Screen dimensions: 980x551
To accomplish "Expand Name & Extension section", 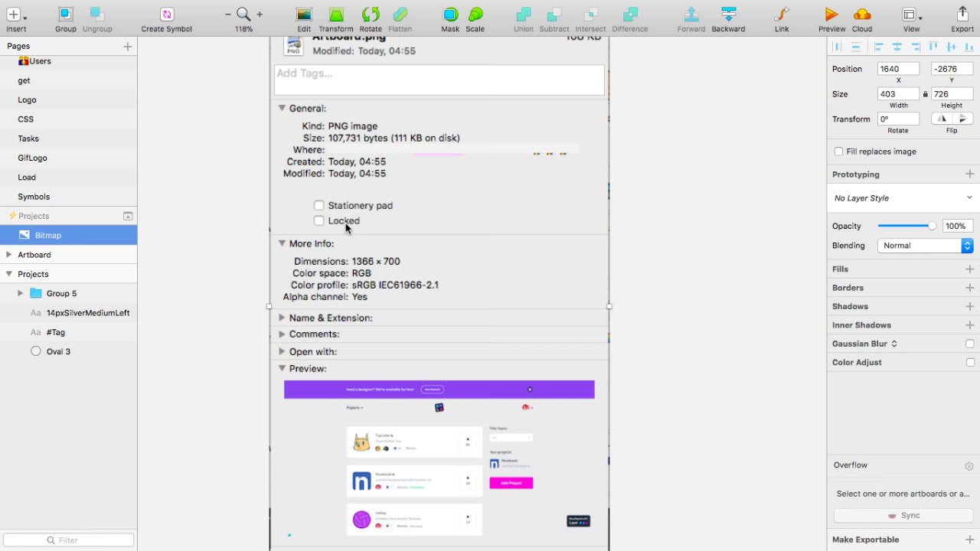I will click(x=282, y=318).
